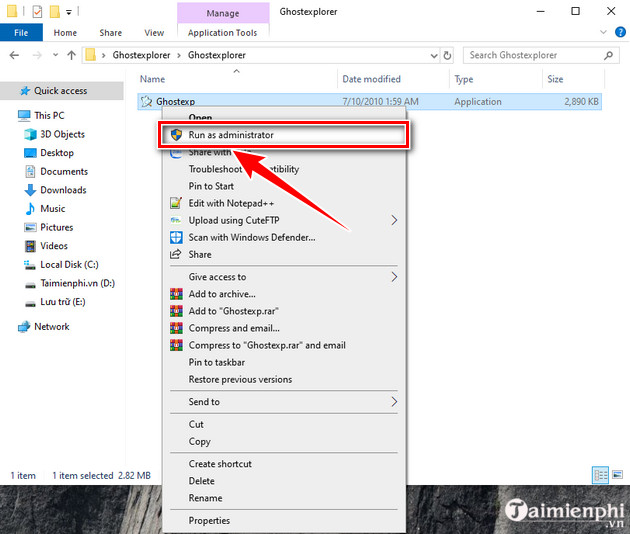
Task: Switch to the Home ribbon tab
Action: 65,33
